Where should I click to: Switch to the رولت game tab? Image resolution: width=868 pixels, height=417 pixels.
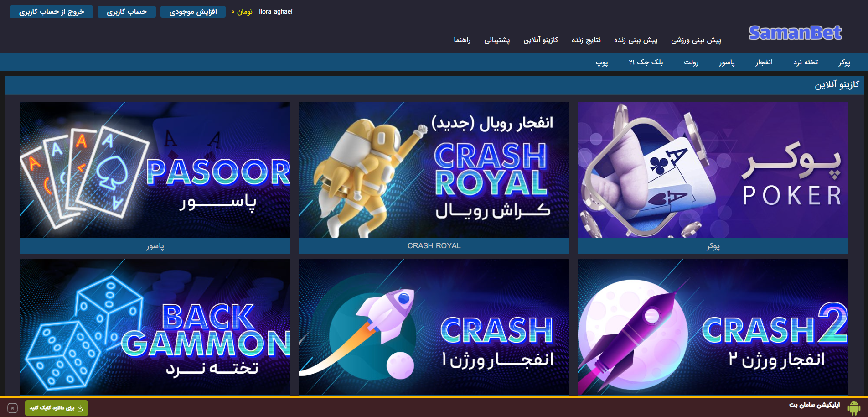point(691,63)
